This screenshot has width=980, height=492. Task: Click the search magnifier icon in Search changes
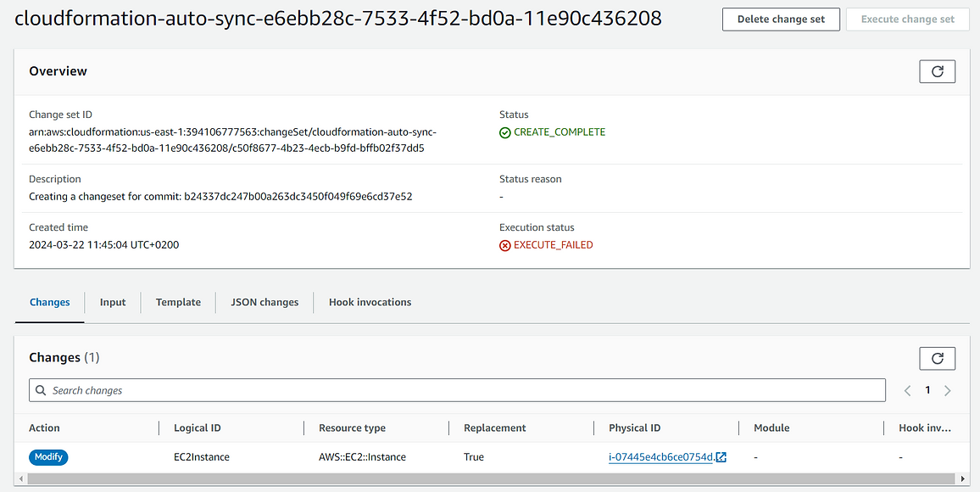[41, 390]
